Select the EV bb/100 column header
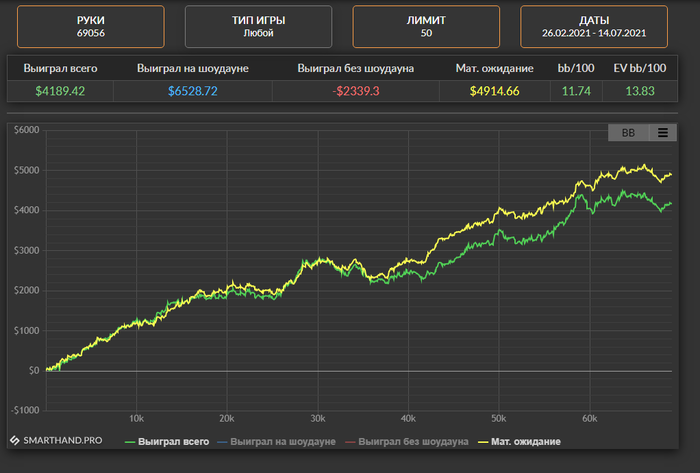 coord(640,68)
